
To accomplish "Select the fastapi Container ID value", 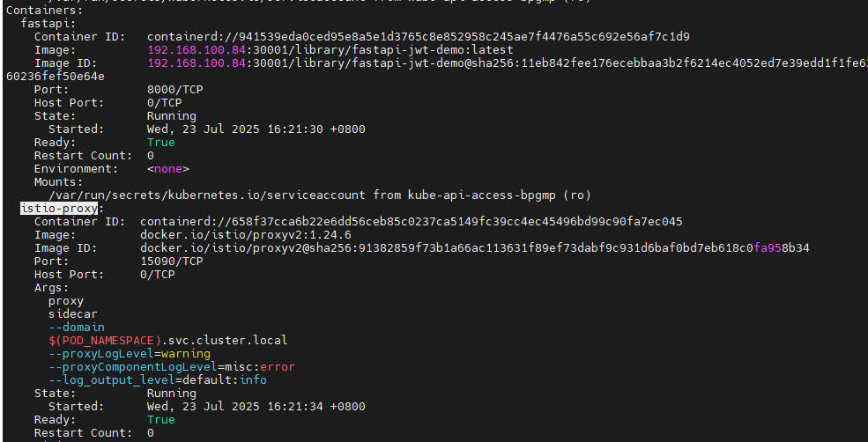I will tap(418, 36).
